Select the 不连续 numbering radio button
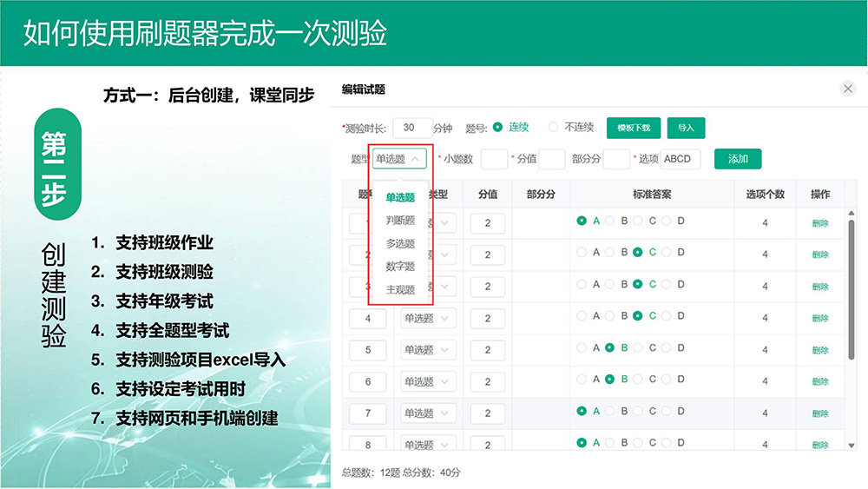The height and width of the screenshot is (489, 868). pos(553,128)
